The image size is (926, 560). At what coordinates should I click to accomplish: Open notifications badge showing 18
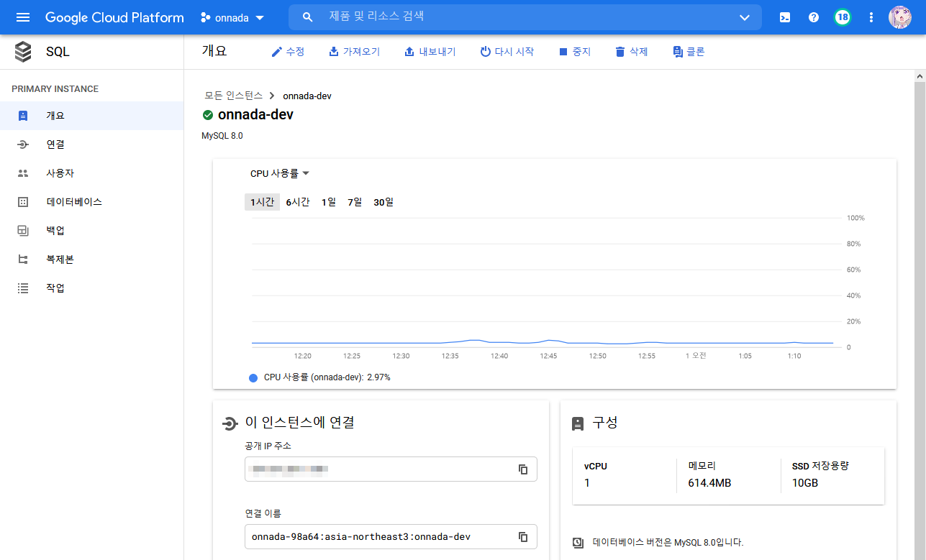point(842,17)
